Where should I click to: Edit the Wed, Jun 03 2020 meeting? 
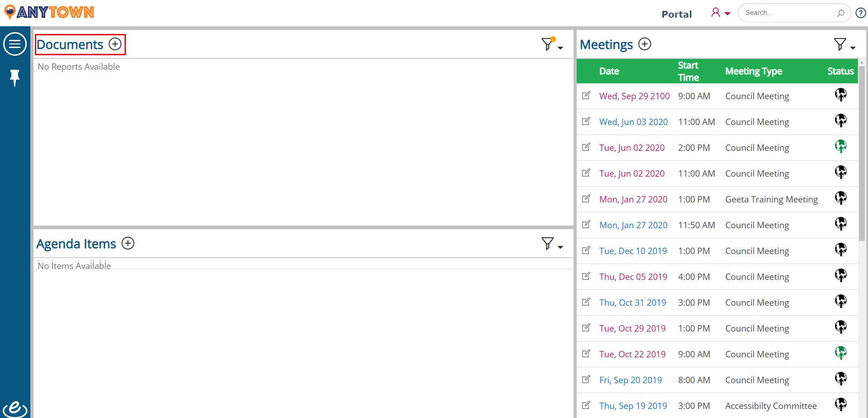tap(586, 121)
